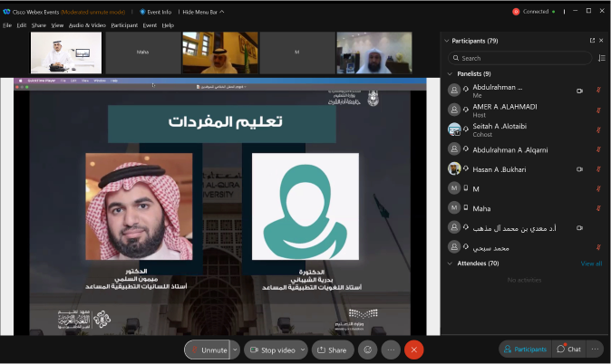Open the Share menu
The image size is (611, 364).
pos(39,25)
